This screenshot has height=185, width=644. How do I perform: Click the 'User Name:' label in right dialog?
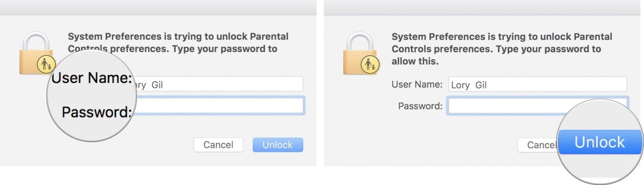(417, 85)
